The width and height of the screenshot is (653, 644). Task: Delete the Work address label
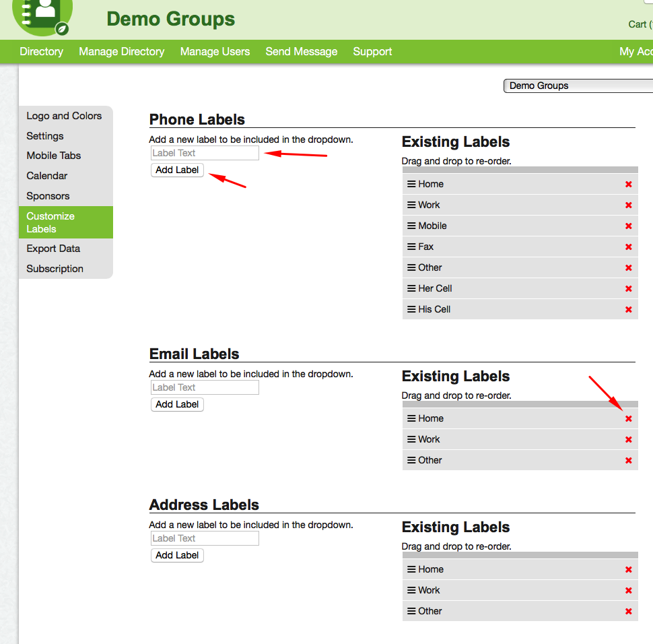pyautogui.click(x=628, y=591)
